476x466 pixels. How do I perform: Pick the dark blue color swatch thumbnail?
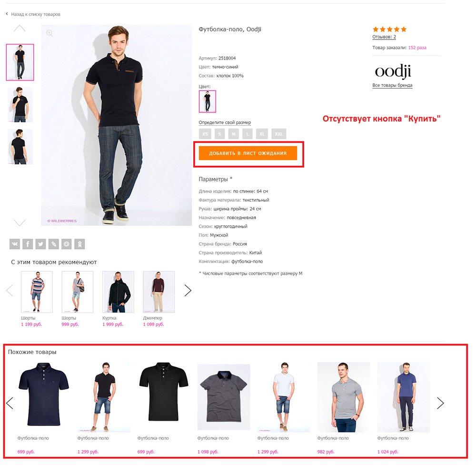[x=208, y=101]
